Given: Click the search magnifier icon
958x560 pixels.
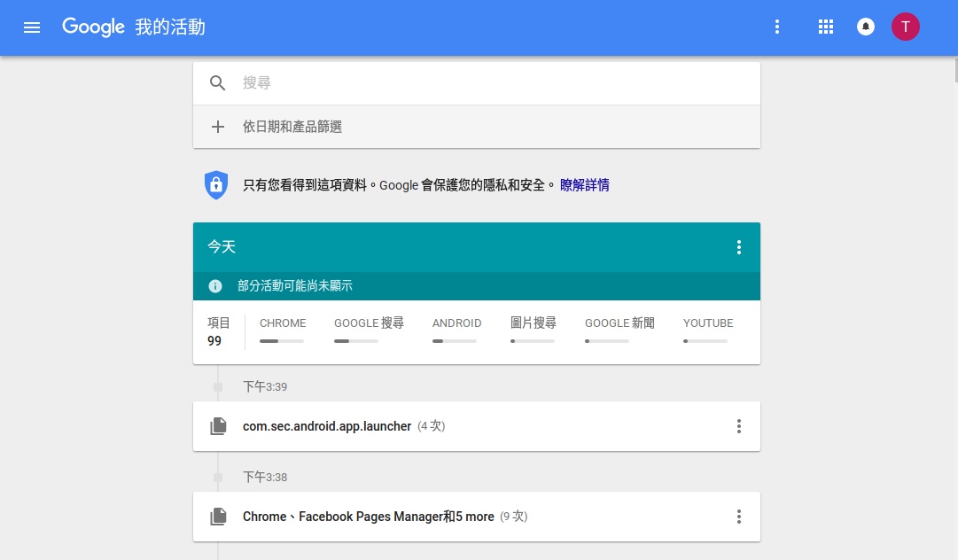Looking at the screenshot, I should click(x=218, y=83).
